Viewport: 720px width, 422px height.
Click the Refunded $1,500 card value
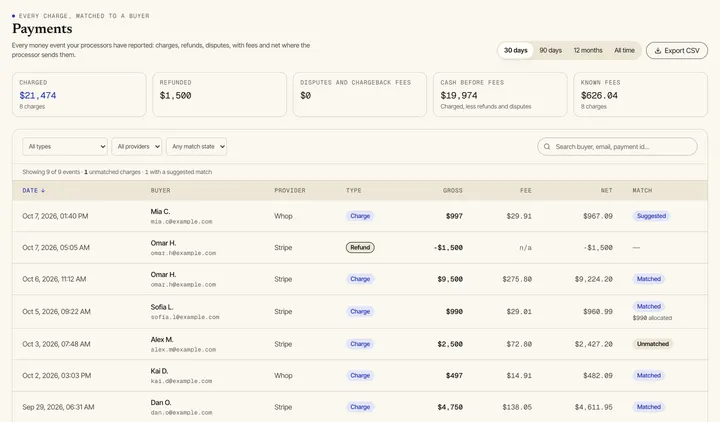175,96
